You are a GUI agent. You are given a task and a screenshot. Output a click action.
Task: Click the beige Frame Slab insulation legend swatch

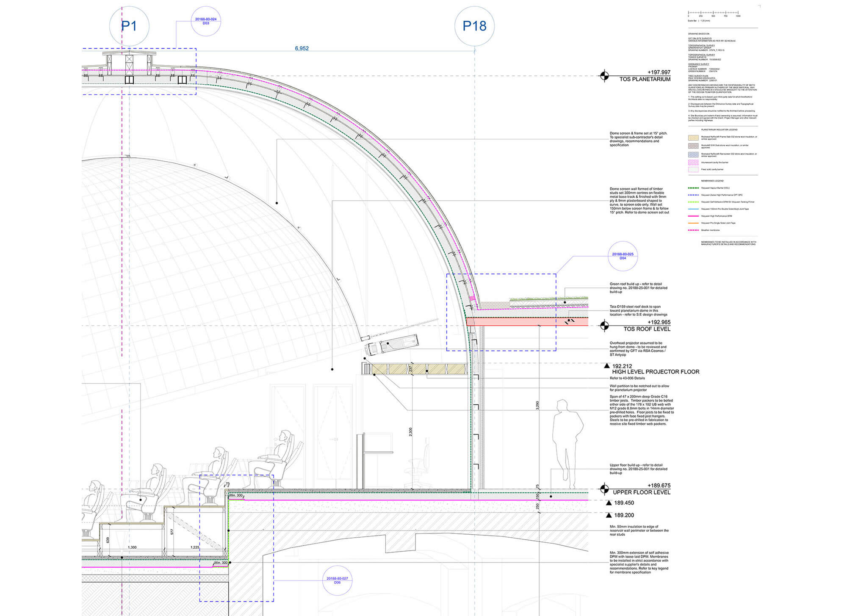click(x=693, y=138)
